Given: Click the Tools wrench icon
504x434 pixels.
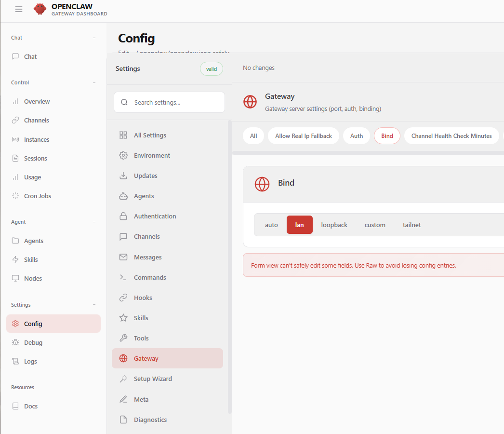Looking at the screenshot, I should pyautogui.click(x=123, y=339).
